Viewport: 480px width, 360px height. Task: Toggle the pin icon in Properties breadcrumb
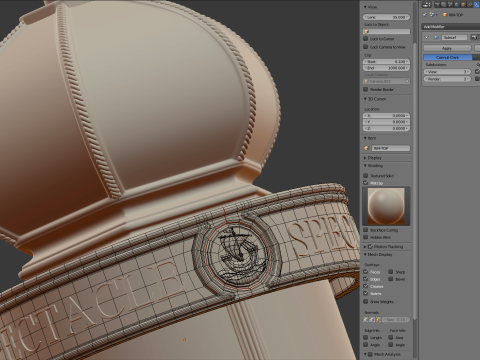[x=424, y=15]
